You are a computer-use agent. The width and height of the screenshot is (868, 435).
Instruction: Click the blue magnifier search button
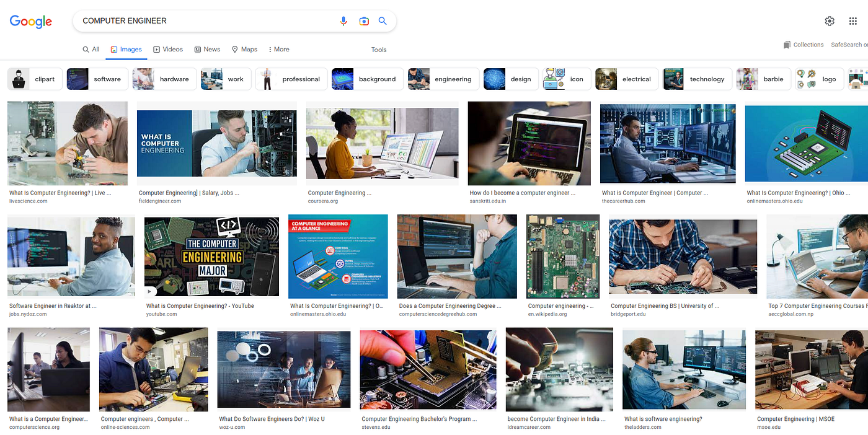point(383,21)
